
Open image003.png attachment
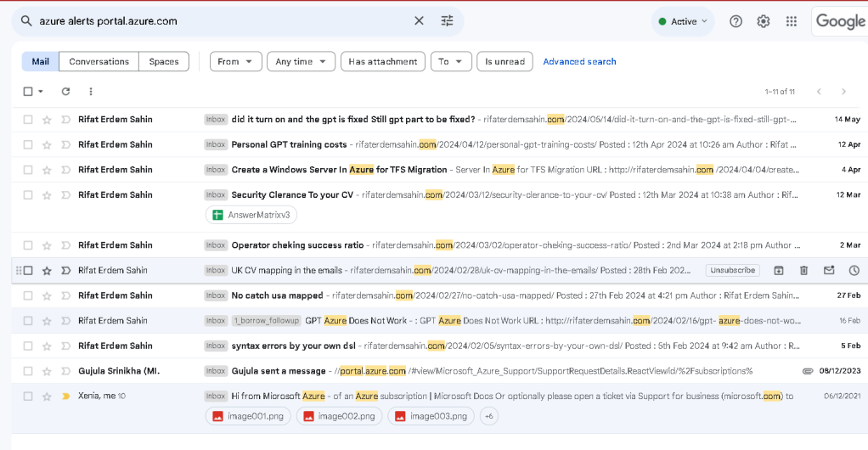(x=431, y=416)
